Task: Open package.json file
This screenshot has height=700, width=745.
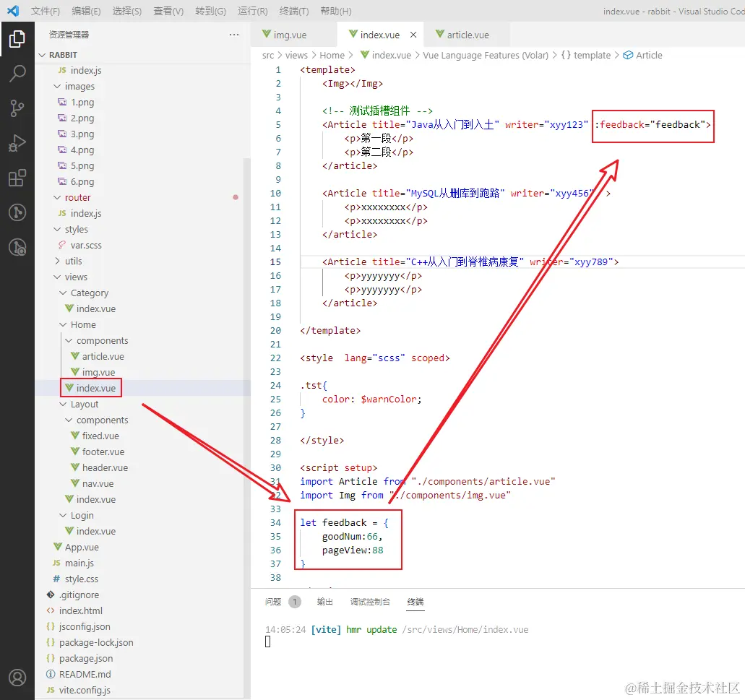Action: (x=85, y=659)
